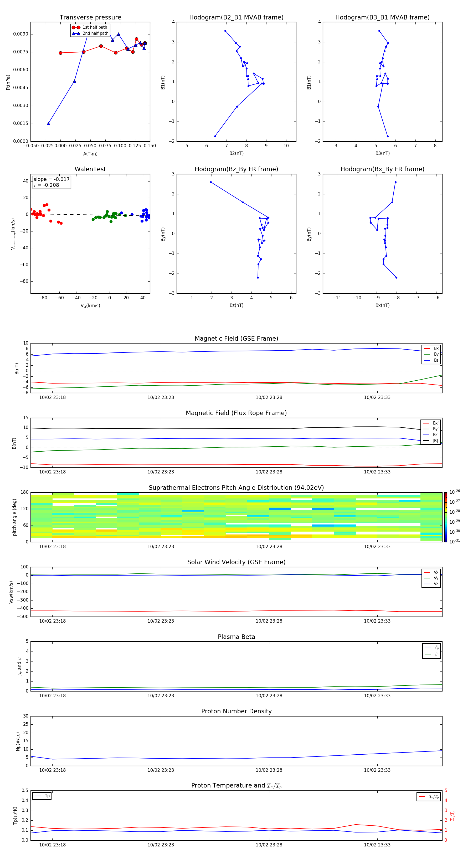Select the |B| entry in Flux Rope legend

[x=431, y=441]
